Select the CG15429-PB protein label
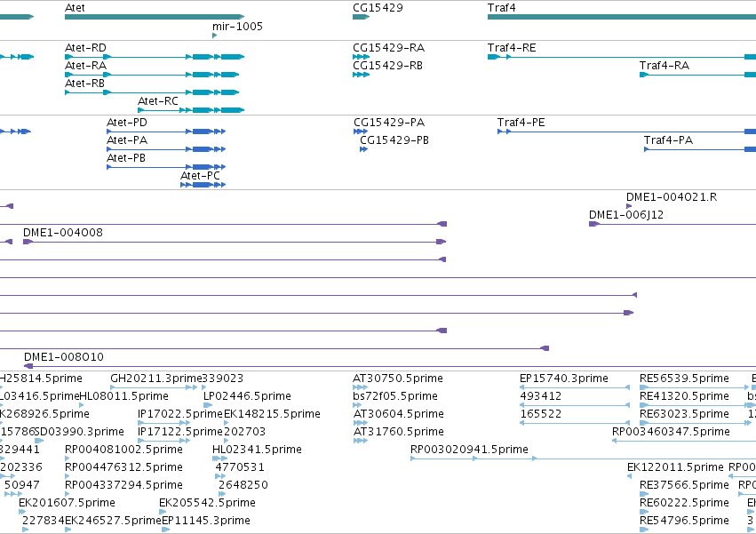The image size is (756, 534). pyautogui.click(x=394, y=140)
